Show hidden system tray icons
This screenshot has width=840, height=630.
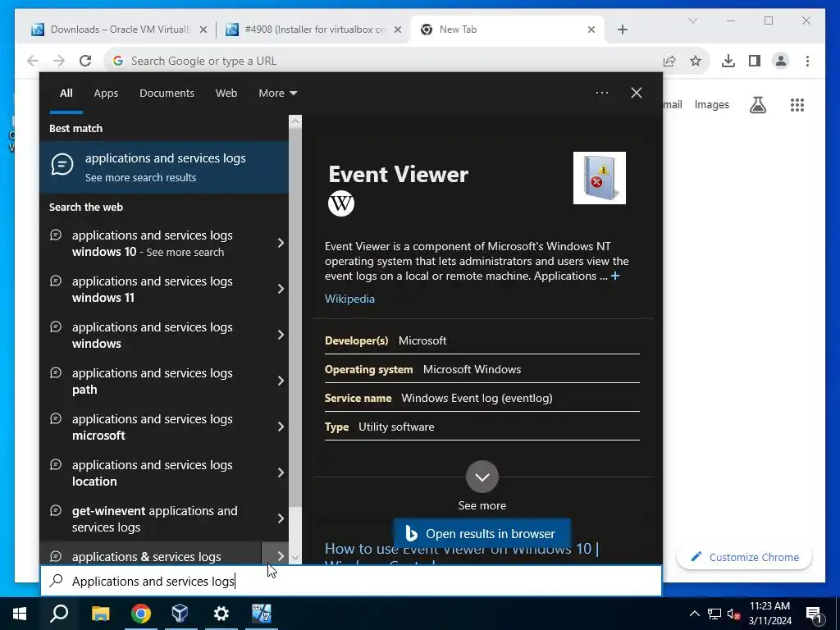(x=694, y=614)
